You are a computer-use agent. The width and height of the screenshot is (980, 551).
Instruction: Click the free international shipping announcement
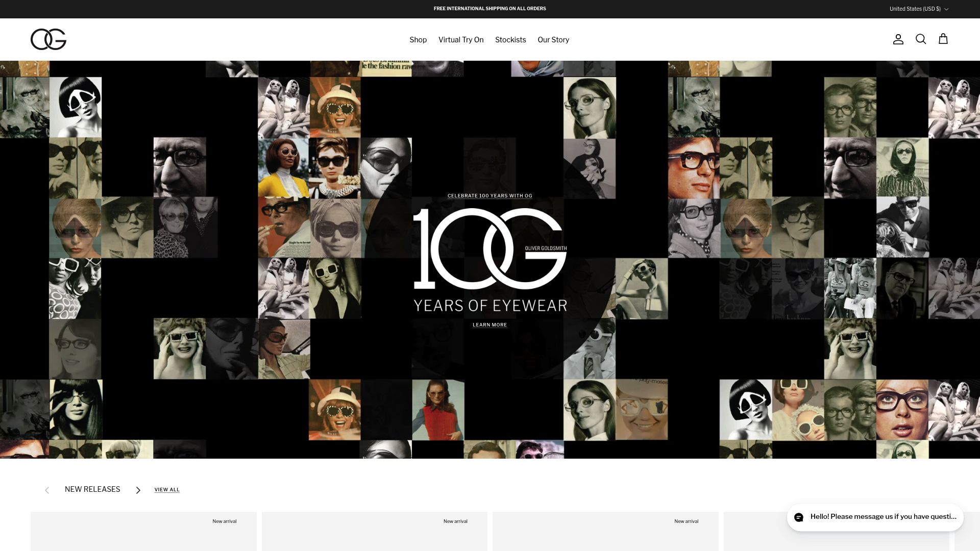pos(490,9)
